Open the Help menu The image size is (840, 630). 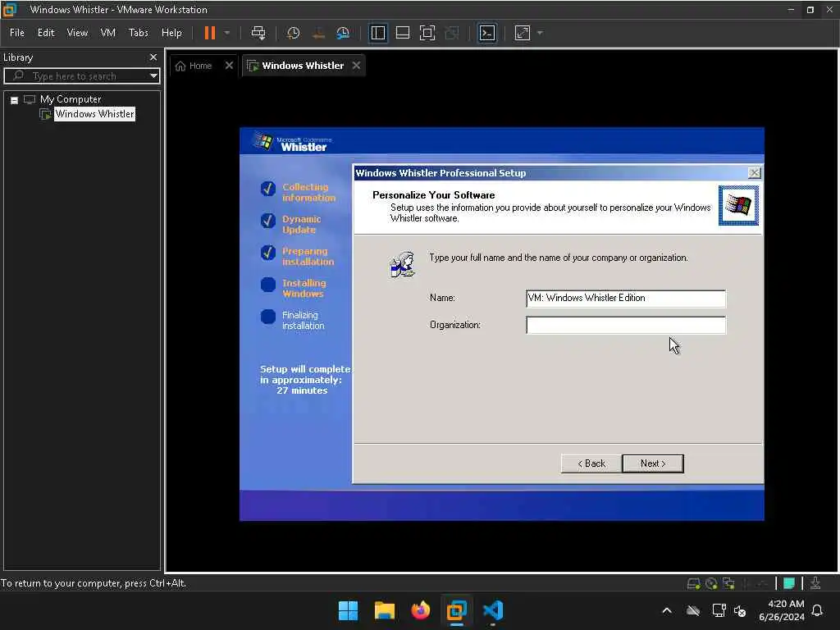pyautogui.click(x=171, y=33)
